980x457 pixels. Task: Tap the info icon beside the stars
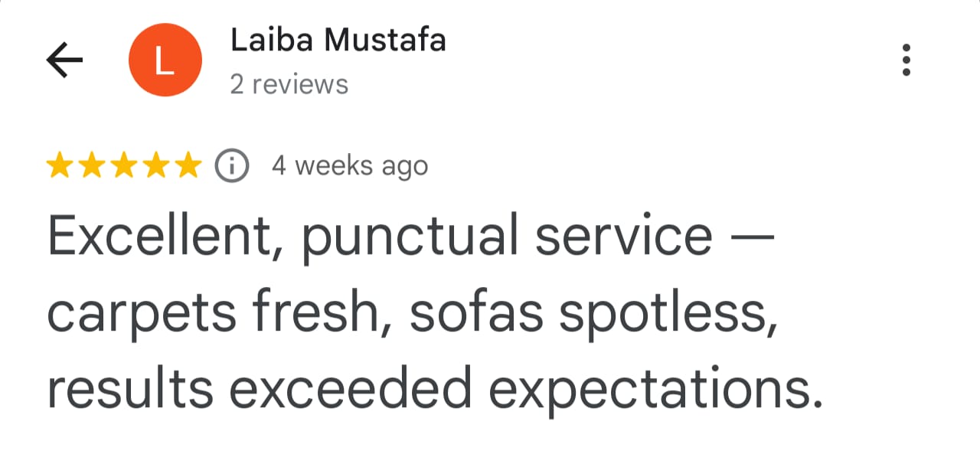(232, 165)
